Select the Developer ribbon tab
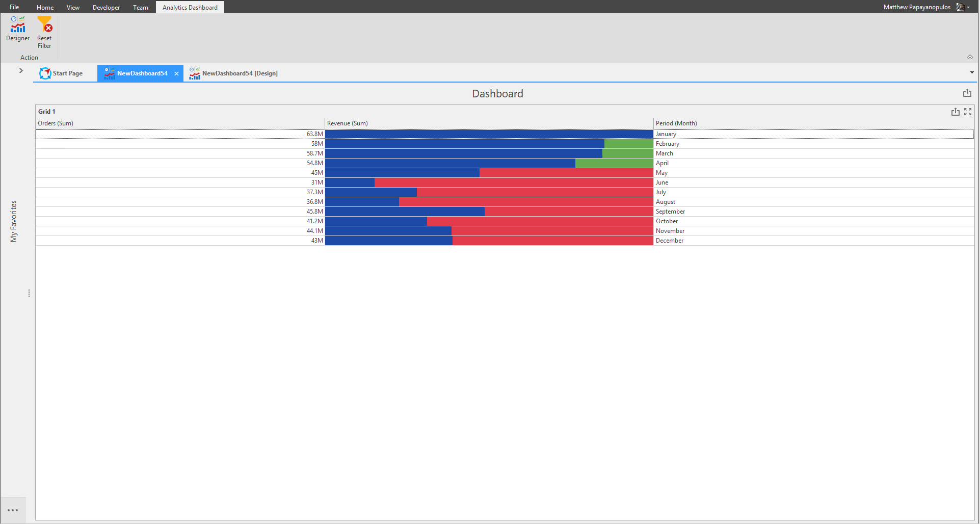 106,7
